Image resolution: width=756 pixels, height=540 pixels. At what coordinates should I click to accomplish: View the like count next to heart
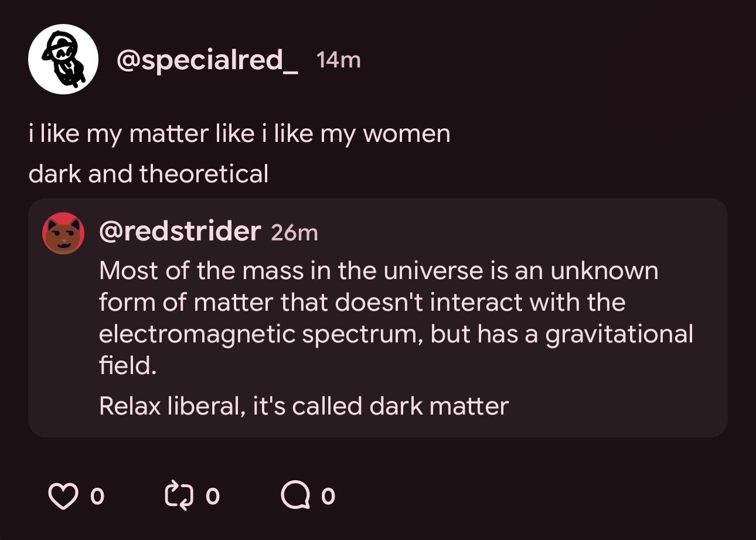click(97, 497)
